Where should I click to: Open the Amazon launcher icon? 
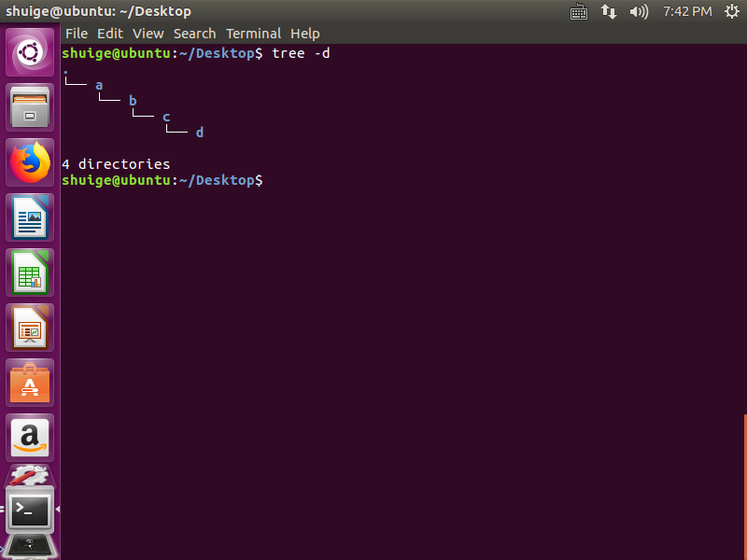pos(30,438)
